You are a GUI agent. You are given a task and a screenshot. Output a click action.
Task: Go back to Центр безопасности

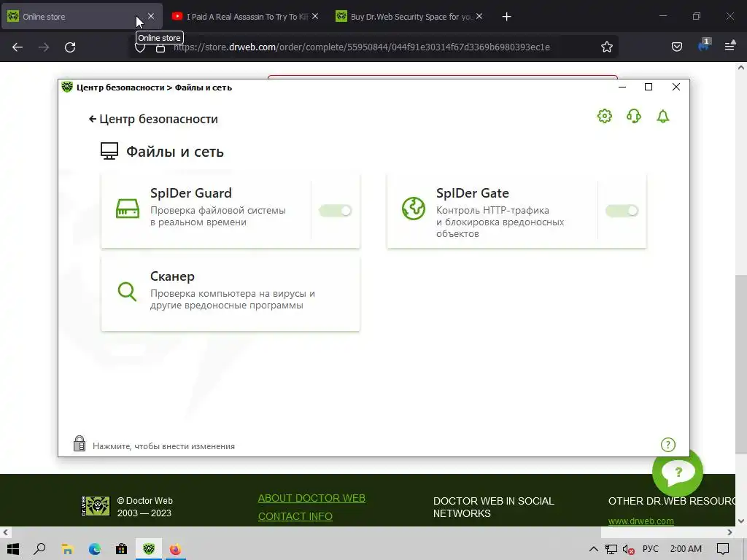153,119
